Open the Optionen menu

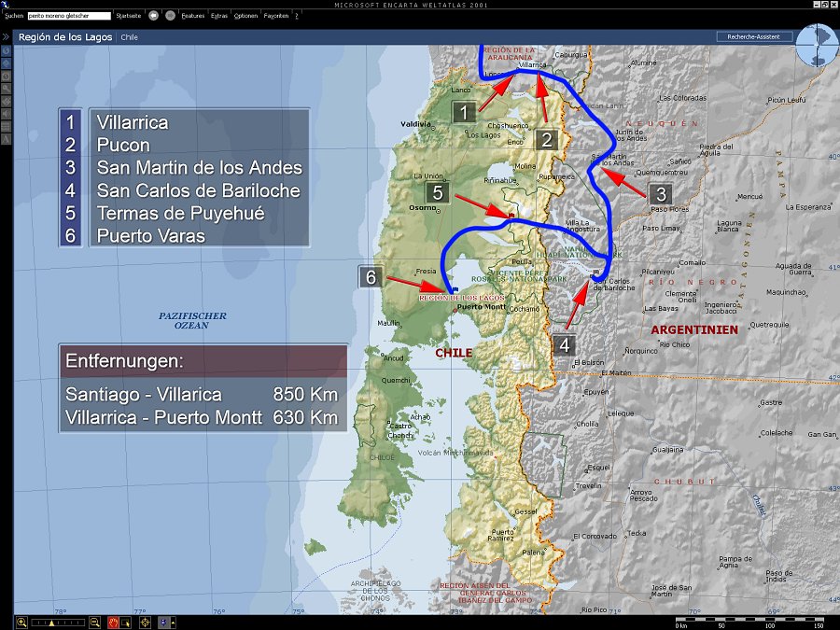[x=245, y=16]
